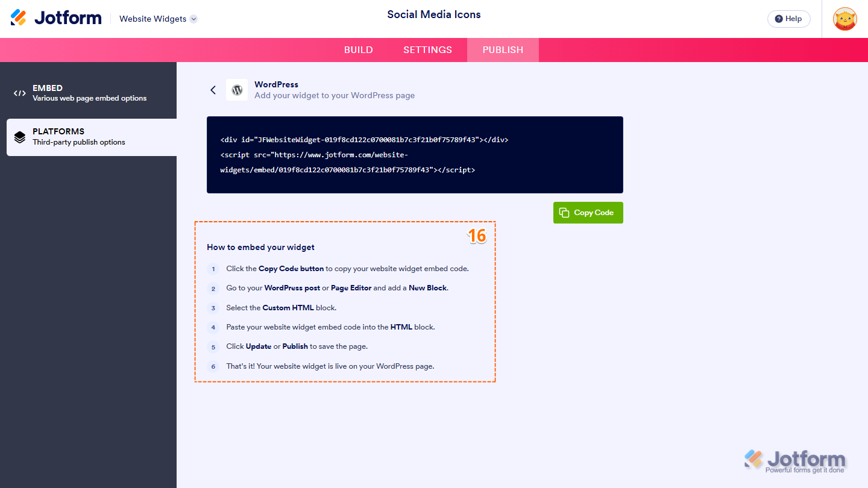Image resolution: width=868 pixels, height=488 pixels.
Task: Click step 2 'Go to your WordPress post' text
Action: coord(337,288)
